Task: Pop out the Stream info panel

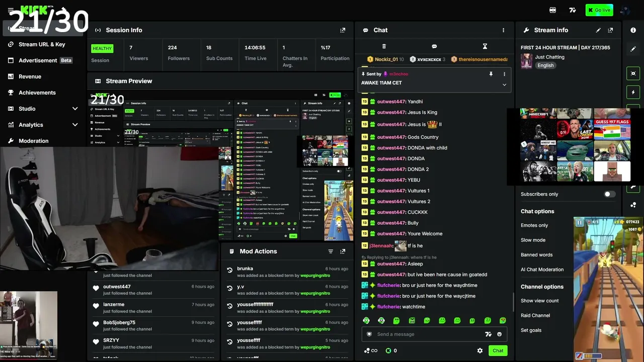Action: [x=610, y=30]
